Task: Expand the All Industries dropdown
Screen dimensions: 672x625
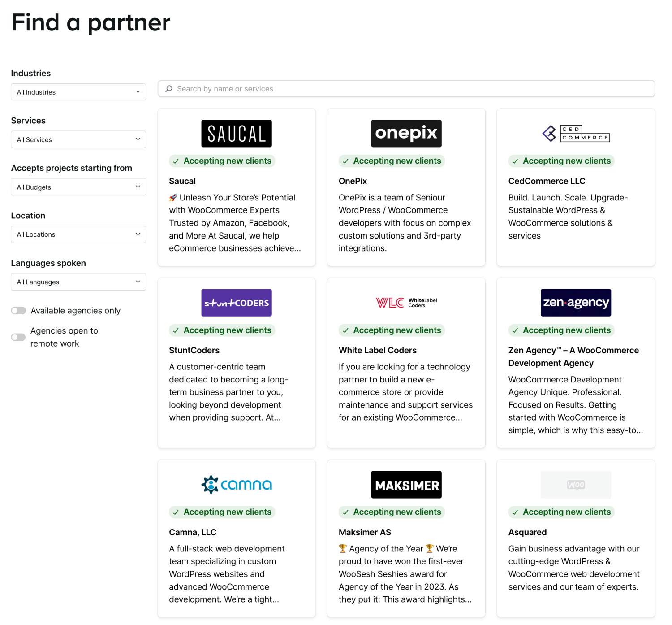Action: pos(78,92)
